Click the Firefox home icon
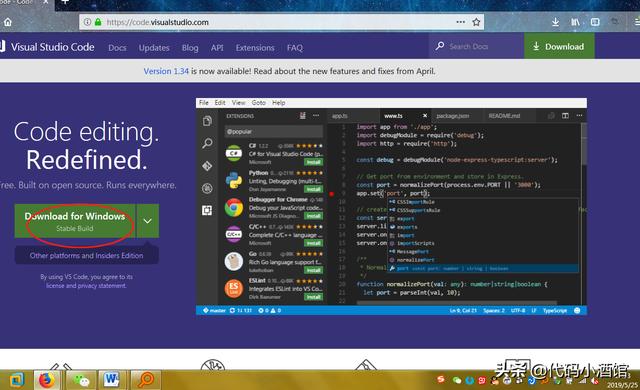This screenshot has width=640, height=390. point(7,22)
